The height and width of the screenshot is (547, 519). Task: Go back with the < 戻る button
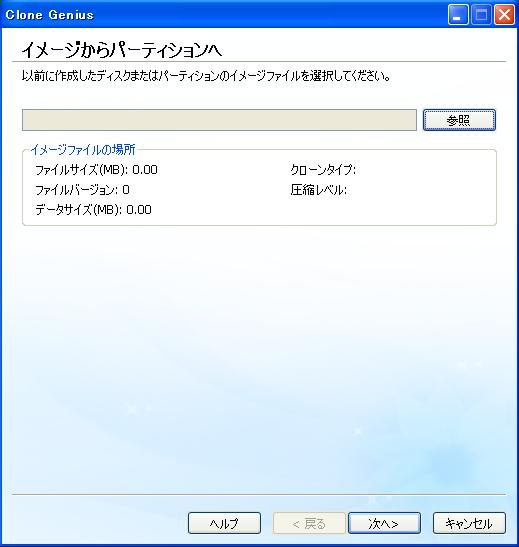[x=309, y=523]
